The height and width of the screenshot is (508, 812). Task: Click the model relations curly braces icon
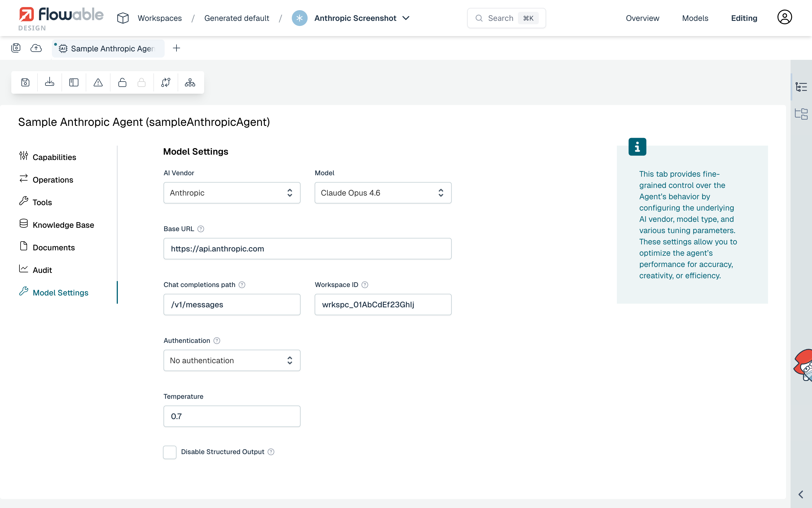click(166, 82)
